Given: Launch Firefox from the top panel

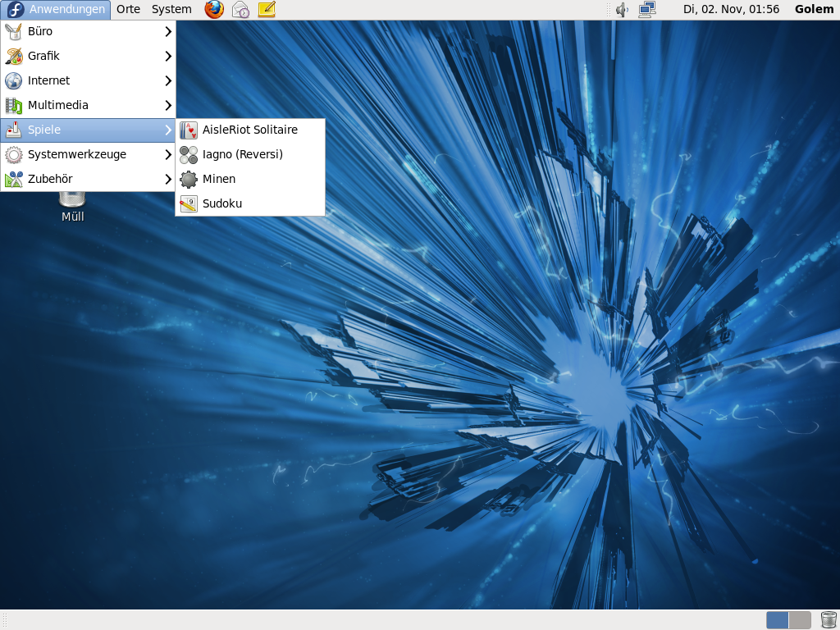Looking at the screenshot, I should pyautogui.click(x=214, y=10).
